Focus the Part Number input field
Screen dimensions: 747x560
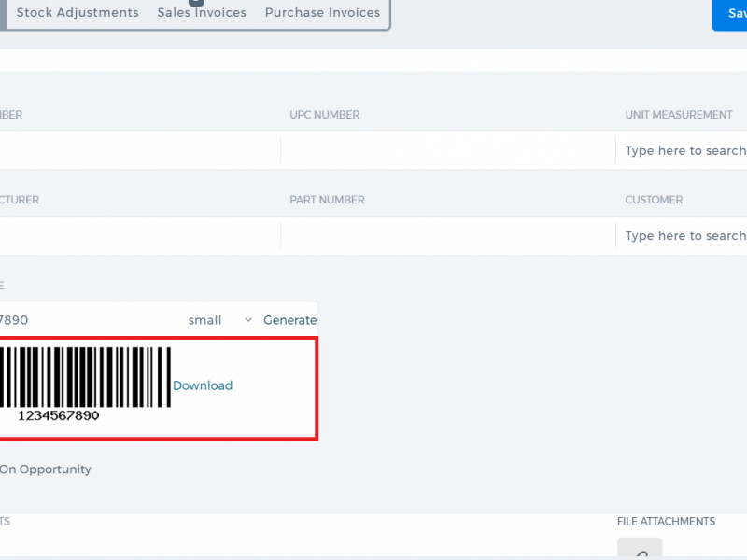tap(448, 236)
